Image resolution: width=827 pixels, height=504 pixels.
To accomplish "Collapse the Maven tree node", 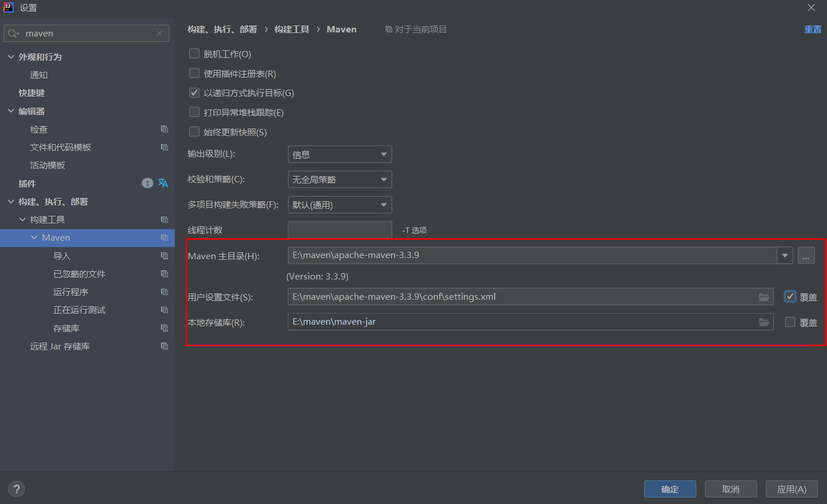I will 34,237.
